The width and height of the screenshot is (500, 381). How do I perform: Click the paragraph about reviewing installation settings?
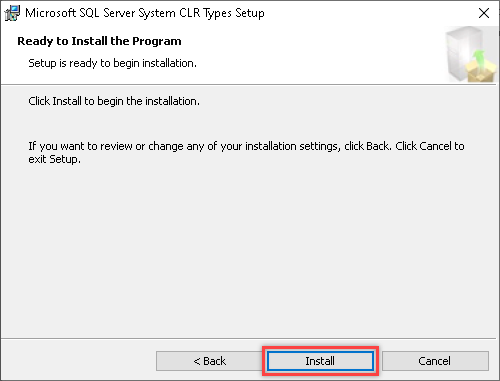(246, 152)
